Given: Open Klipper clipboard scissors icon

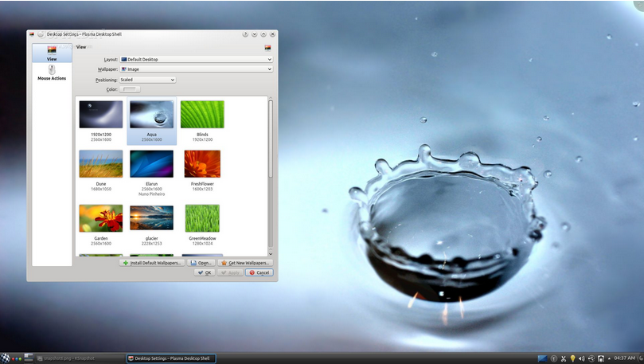Looking at the screenshot, I should click(564, 358).
